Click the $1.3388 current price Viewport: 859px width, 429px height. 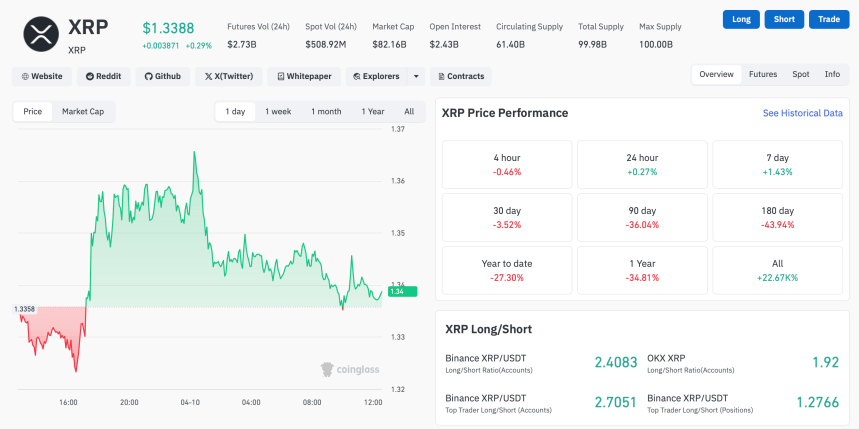168,28
